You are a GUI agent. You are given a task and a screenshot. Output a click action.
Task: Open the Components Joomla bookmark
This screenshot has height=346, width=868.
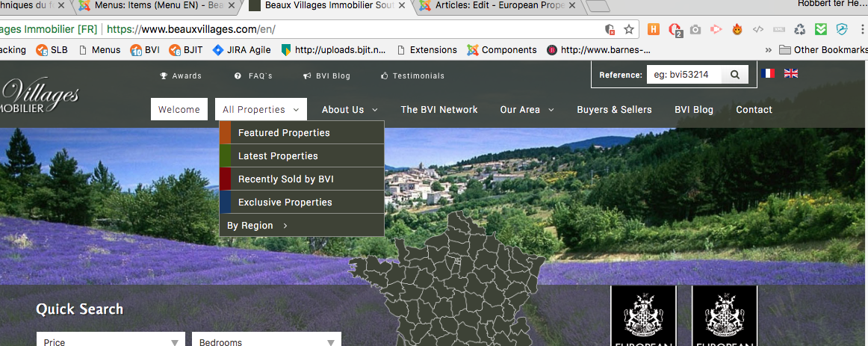[x=501, y=50]
